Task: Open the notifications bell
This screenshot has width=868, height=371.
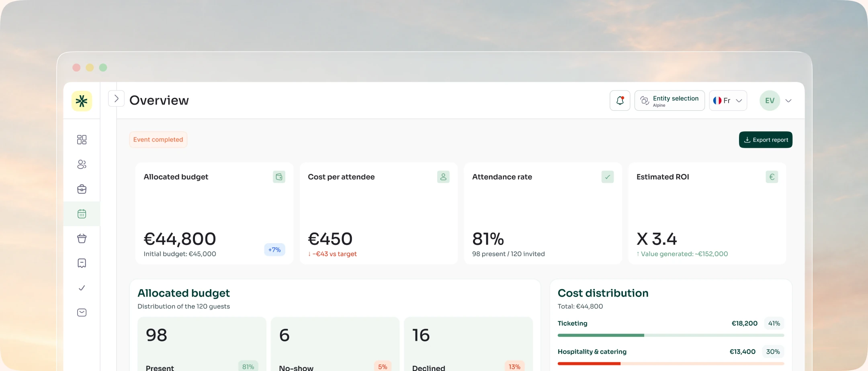Action: point(620,100)
